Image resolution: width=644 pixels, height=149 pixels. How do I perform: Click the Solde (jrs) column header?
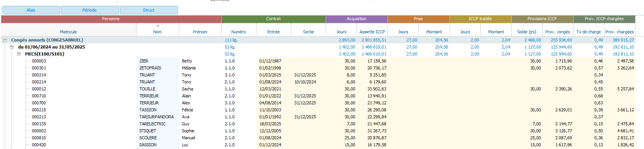click(527, 32)
